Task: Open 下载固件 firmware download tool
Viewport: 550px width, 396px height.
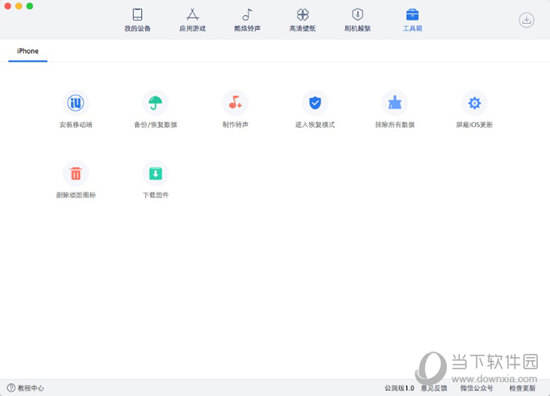Action: [x=155, y=180]
